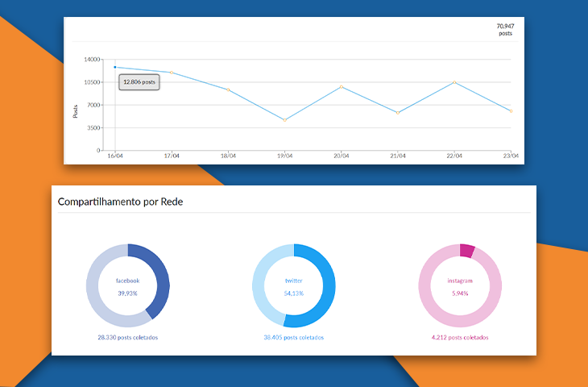Click the magenta instagram donut slice

click(x=466, y=251)
